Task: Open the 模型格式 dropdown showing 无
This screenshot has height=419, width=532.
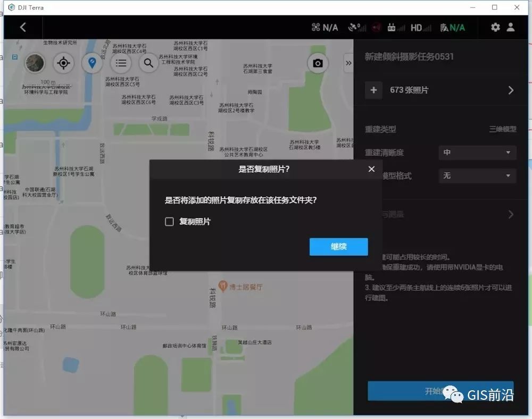Action: click(x=477, y=176)
